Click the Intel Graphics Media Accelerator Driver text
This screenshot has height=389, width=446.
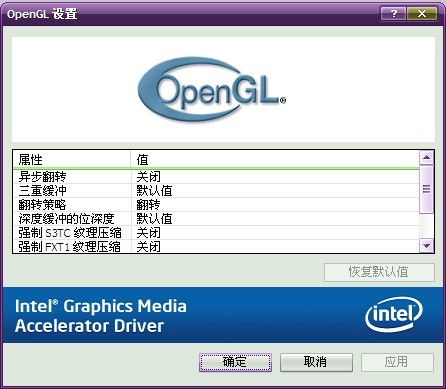101,316
